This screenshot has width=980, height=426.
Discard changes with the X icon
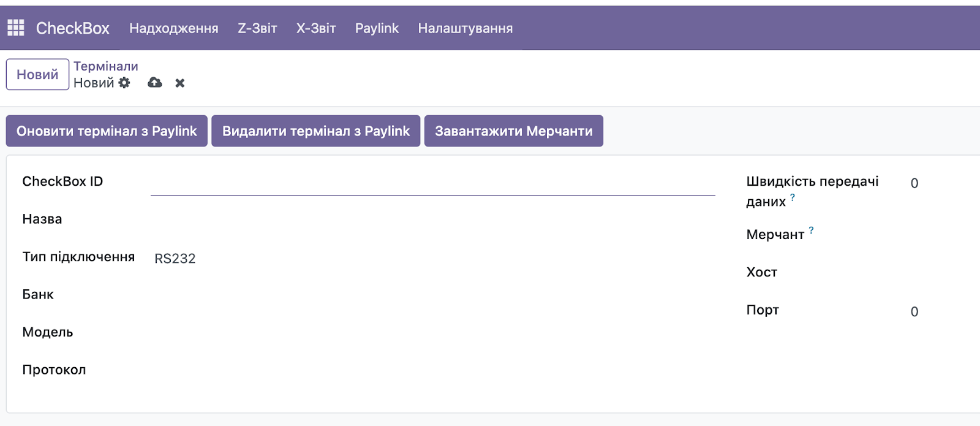180,83
